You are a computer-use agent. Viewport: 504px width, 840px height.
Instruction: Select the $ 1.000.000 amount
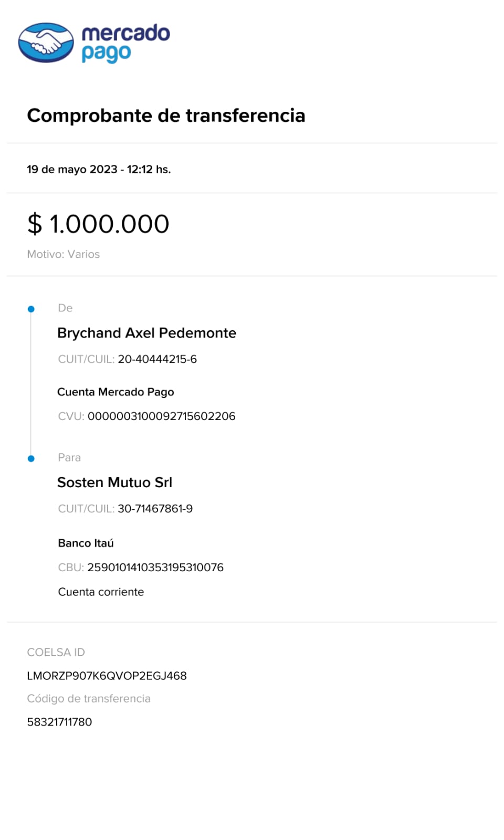98,224
